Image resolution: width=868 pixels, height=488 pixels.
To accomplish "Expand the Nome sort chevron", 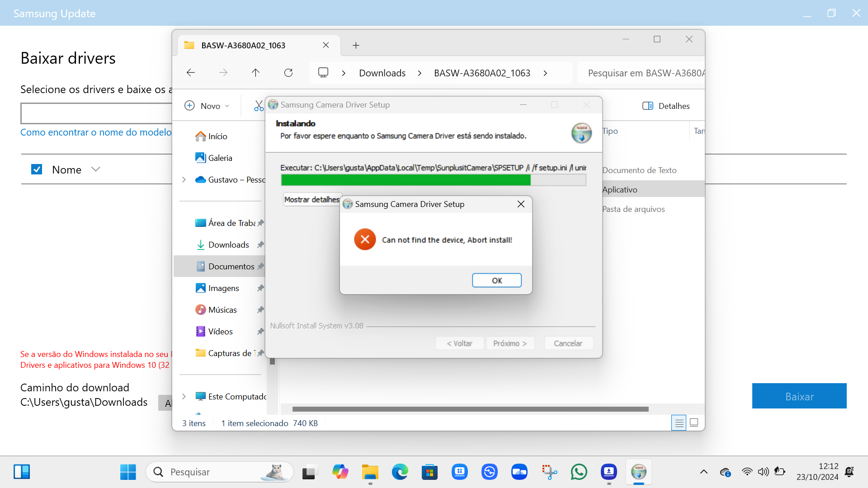I will point(95,169).
